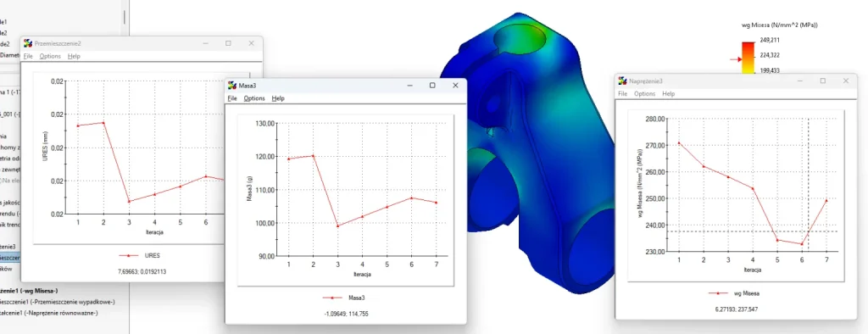Click the wg Misesa legend entry in Naprężenie3
This screenshot has height=334, width=868.
(733, 293)
